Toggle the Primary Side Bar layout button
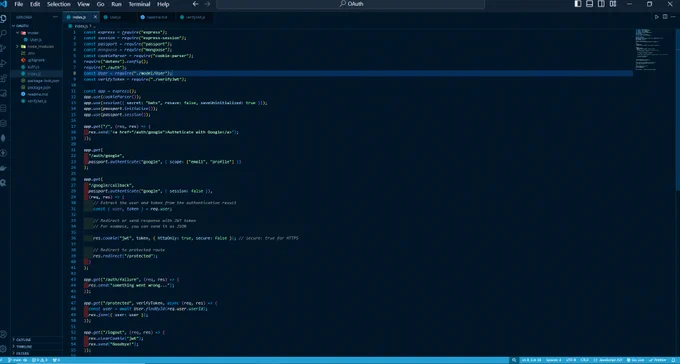680x364 pixels. [578, 4]
